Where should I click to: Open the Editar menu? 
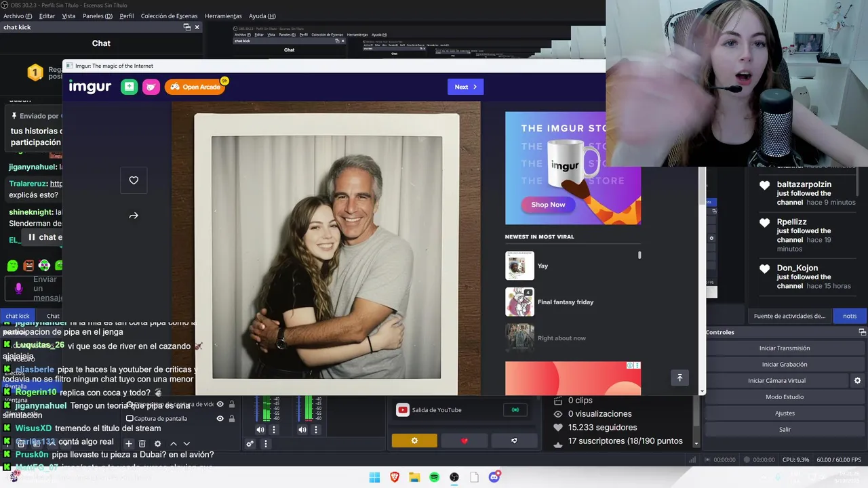pyautogui.click(x=47, y=16)
